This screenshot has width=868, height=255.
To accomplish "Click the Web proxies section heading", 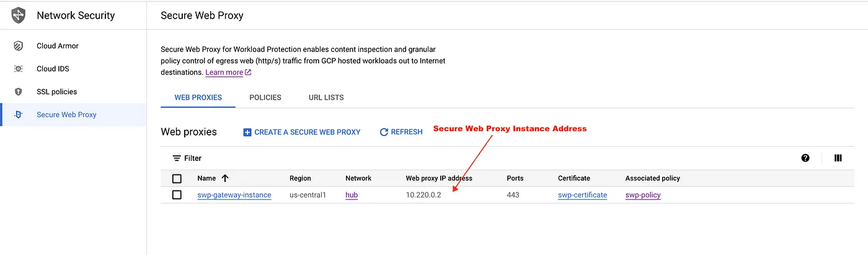I will pos(189,132).
